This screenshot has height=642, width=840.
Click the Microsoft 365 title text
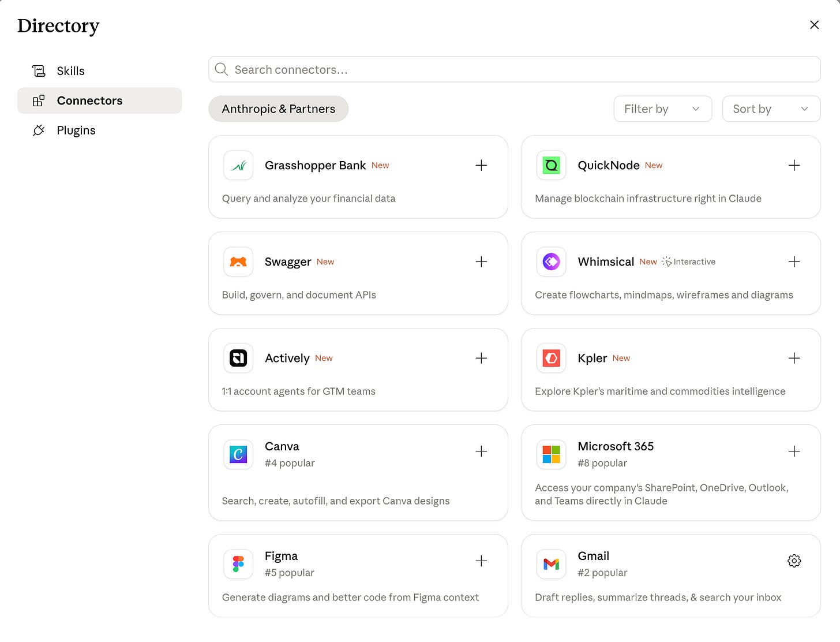coord(616,447)
